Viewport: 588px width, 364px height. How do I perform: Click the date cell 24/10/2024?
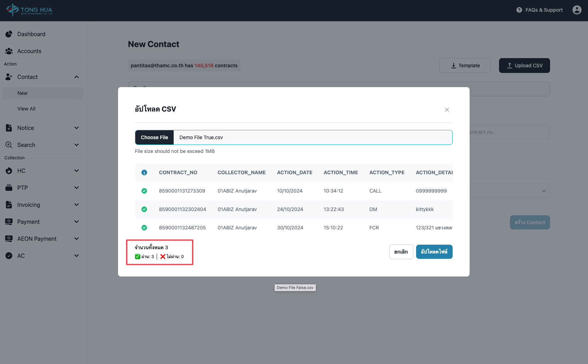click(290, 209)
